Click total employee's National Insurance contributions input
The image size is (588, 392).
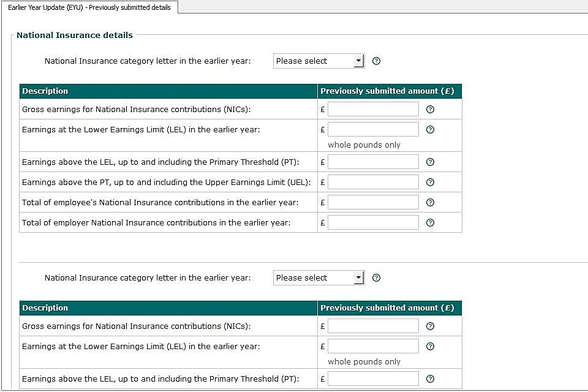[x=373, y=202]
